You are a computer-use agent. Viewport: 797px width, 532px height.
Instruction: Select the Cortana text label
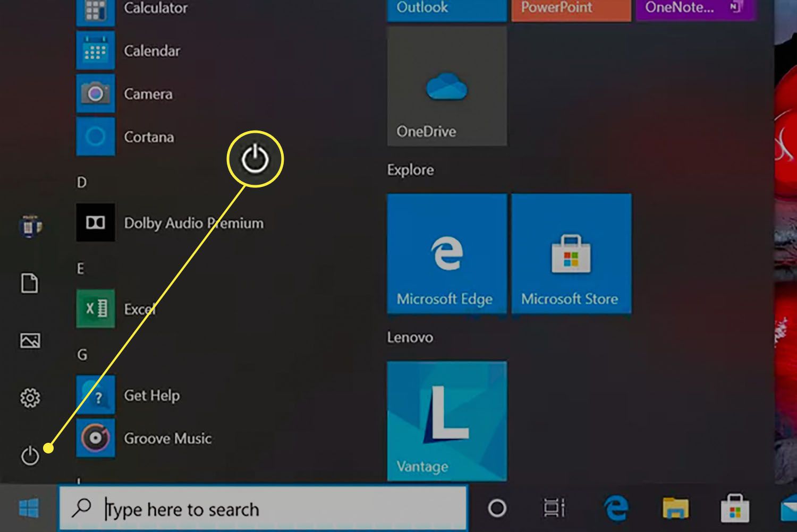[x=149, y=137]
